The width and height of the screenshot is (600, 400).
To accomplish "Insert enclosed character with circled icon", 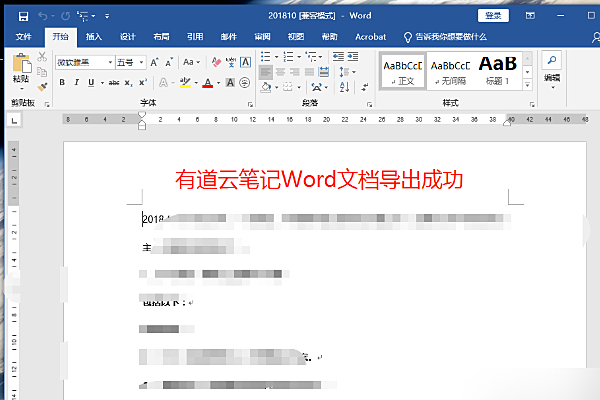I will click(245, 83).
